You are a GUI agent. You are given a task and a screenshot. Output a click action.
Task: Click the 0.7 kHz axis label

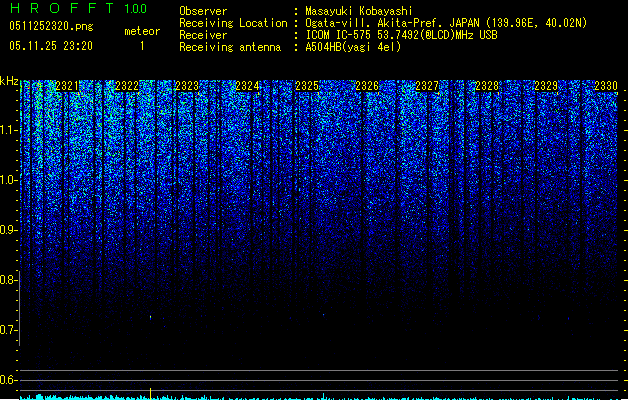tap(8, 330)
